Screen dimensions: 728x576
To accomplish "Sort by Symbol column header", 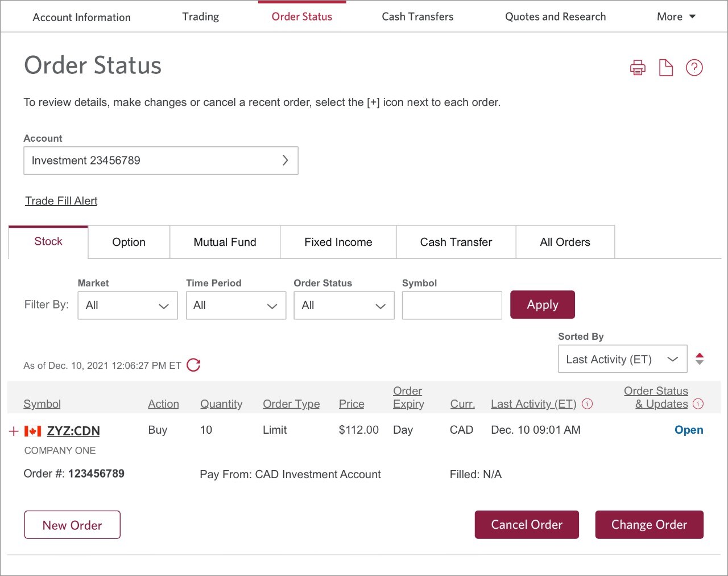I will tap(42, 404).
